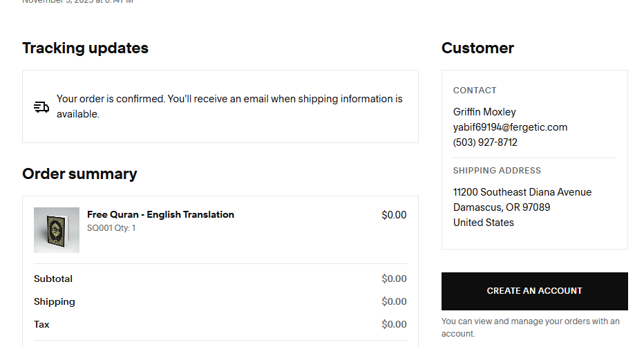Click the email yabif69194@fergetic.com
The height and width of the screenshot is (347, 644).
click(510, 127)
